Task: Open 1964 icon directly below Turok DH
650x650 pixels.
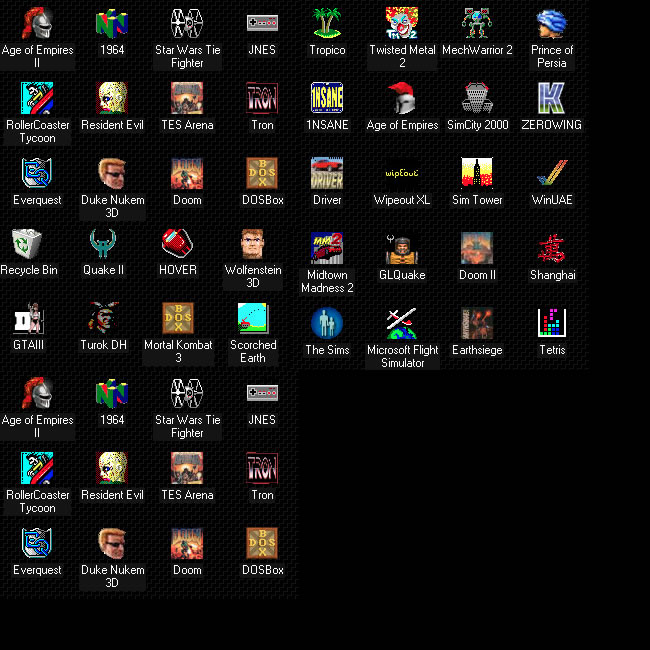Action: pyautogui.click(x=112, y=393)
